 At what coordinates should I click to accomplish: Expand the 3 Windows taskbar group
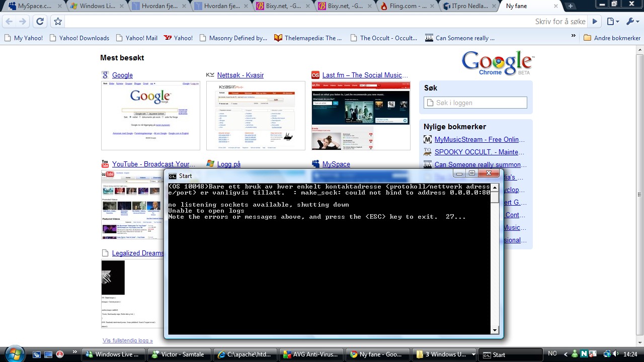tap(445, 354)
